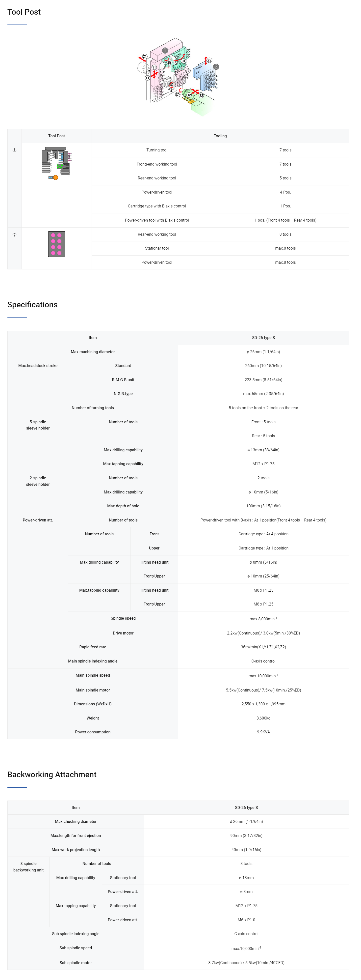Click the Max.machining diameter row label
Viewport: 361px width, 980px height.
[x=93, y=352]
